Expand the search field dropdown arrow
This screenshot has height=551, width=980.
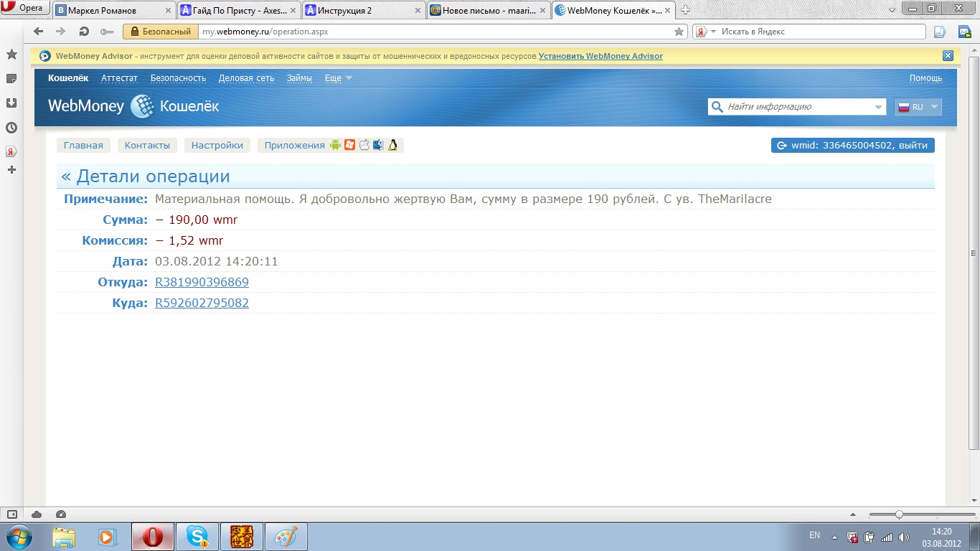click(x=880, y=107)
